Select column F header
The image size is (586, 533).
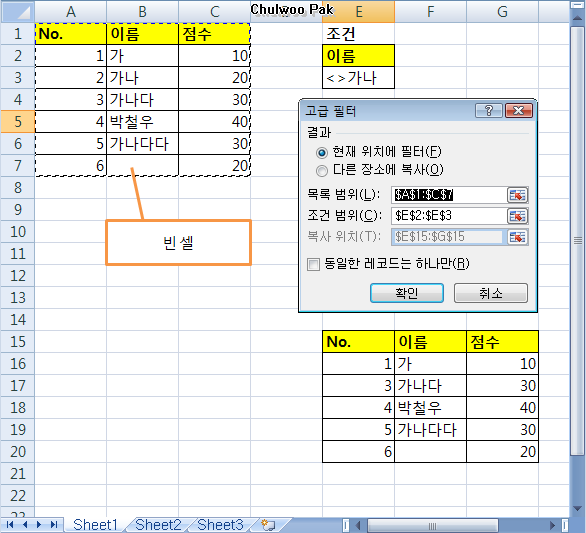pyautogui.click(x=431, y=12)
